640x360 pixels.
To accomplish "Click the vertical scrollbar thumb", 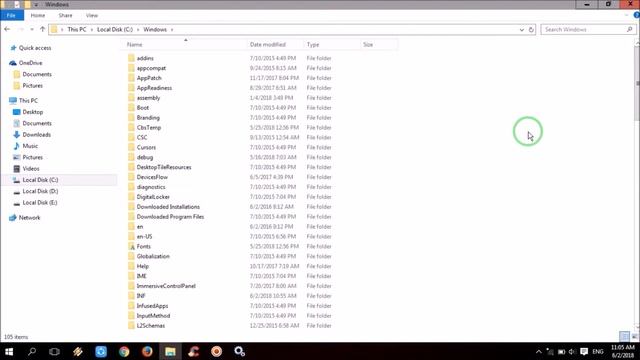I will (637, 82).
